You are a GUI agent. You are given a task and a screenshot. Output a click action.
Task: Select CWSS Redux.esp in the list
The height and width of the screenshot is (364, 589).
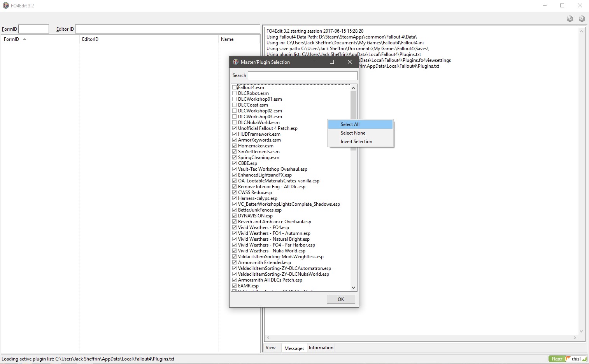tap(255, 192)
